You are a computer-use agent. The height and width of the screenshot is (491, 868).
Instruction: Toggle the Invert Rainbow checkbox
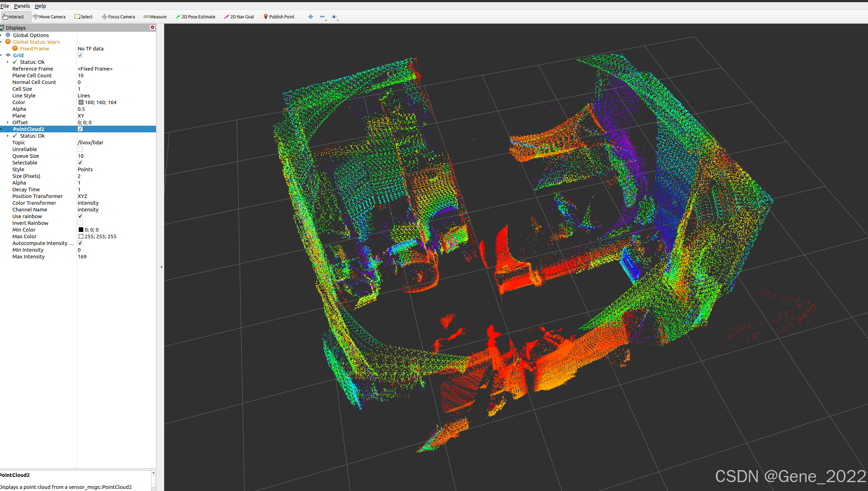click(80, 223)
